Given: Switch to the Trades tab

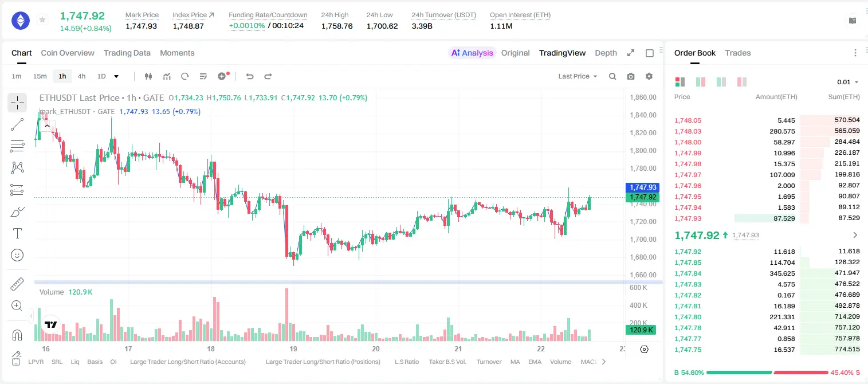Looking at the screenshot, I should click(x=738, y=53).
